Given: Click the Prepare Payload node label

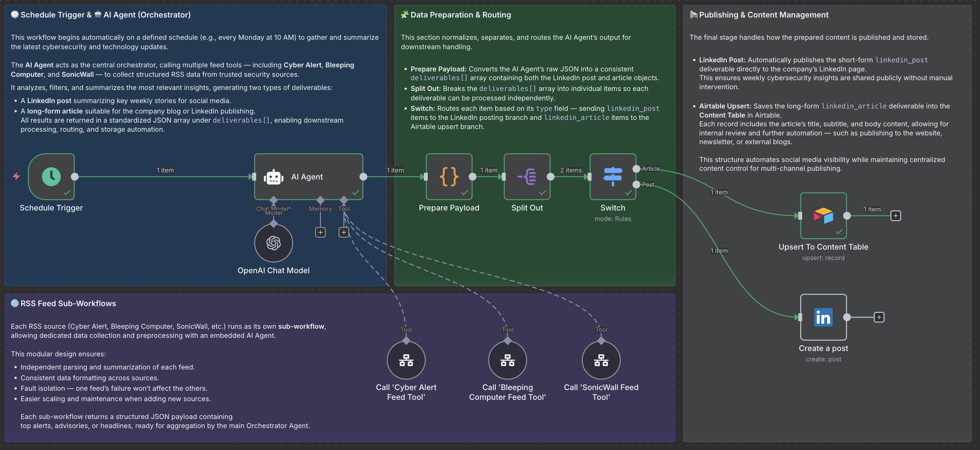Looking at the screenshot, I should 449,208.
